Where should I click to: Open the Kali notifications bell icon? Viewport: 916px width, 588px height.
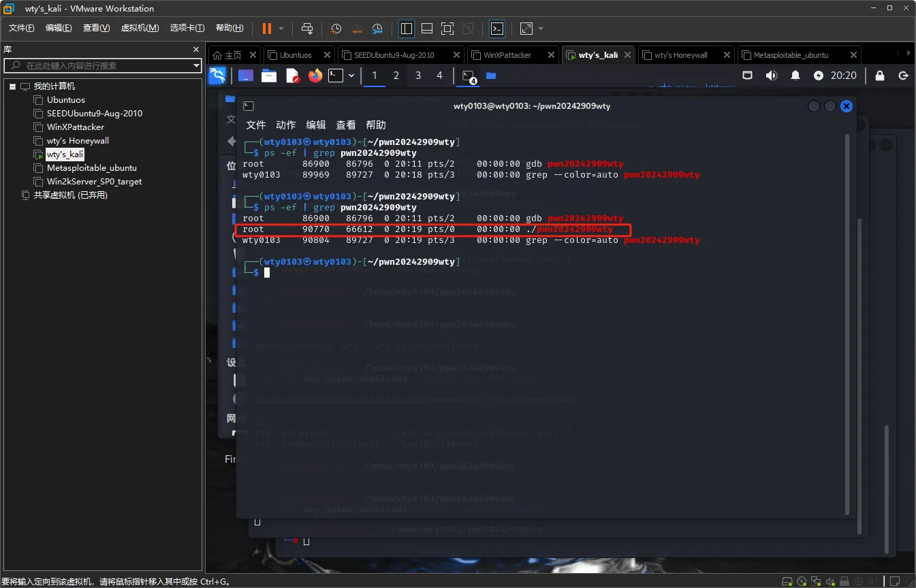[x=795, y=76]
